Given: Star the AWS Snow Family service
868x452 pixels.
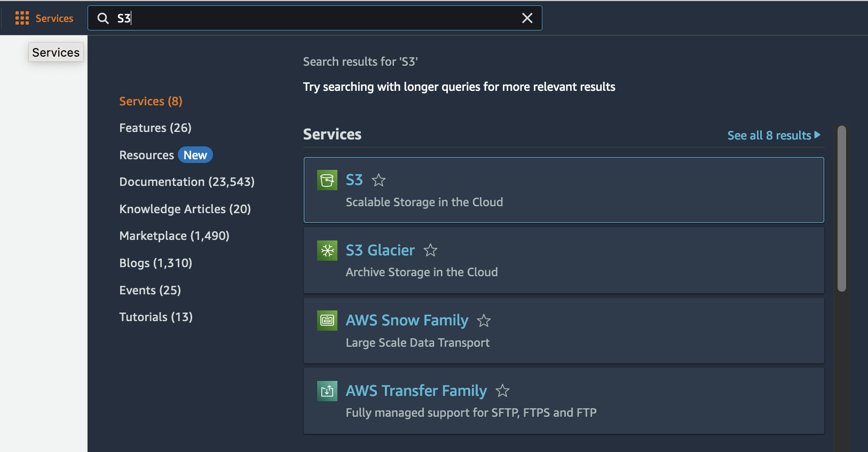Looking at the screenshot, I should (x=484, y=321).
